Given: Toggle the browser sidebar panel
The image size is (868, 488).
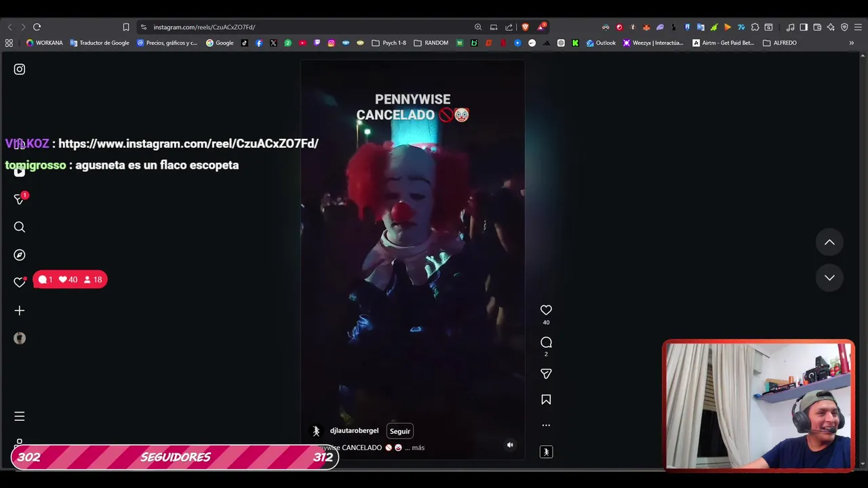Looking at the screenshot, I should click(804, 27).
